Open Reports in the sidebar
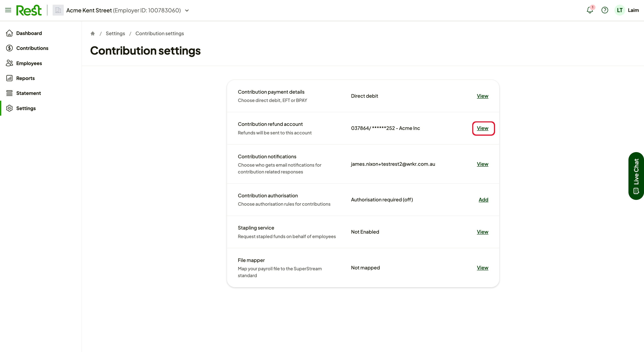 click(x=26, y=78)
